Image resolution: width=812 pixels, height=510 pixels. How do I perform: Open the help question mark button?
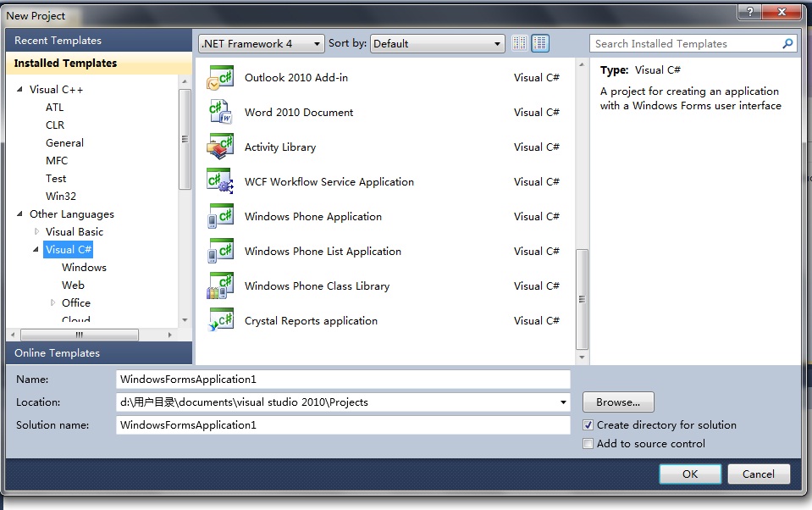(750, 12)
